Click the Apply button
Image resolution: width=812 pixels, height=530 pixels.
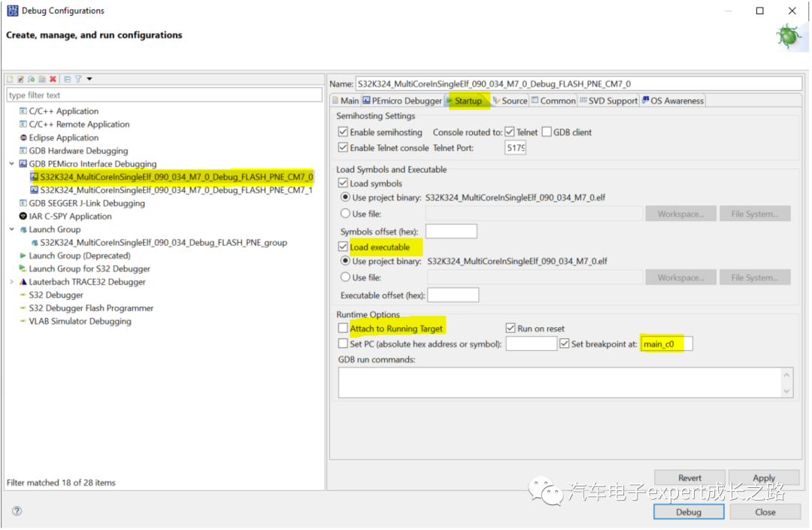(x=764, y=477)
